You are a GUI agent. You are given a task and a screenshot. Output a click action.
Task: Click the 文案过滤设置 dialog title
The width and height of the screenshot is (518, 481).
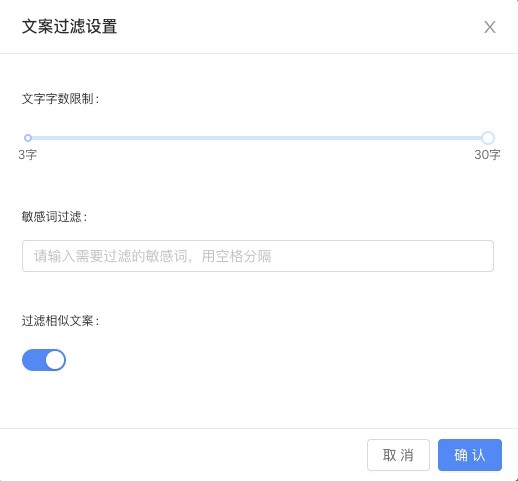point(69,27)
